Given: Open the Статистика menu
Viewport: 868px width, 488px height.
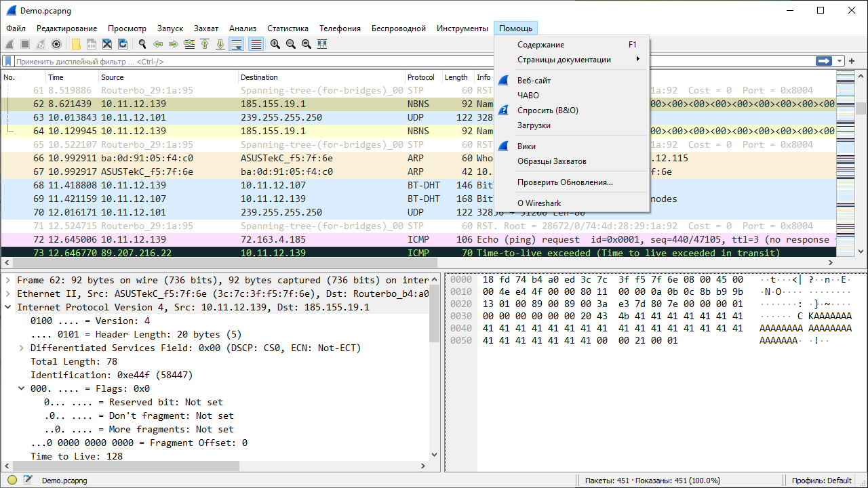Looking at the screenshot, I should pyautogui.click(x=288, y=28).
